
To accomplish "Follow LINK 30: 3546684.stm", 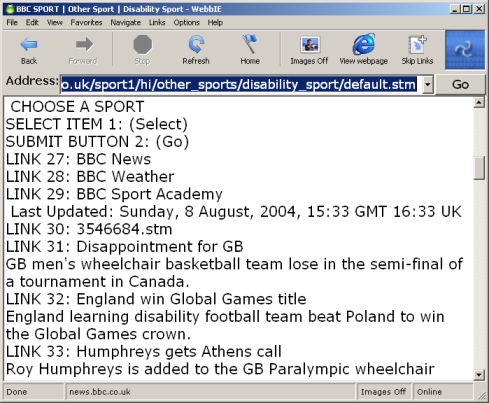I will pos(89,229).
